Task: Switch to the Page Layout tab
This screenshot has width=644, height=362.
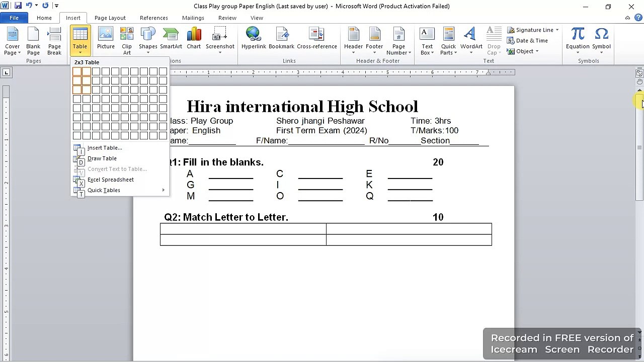Action: pyautogui.click(x=110, y=18)
